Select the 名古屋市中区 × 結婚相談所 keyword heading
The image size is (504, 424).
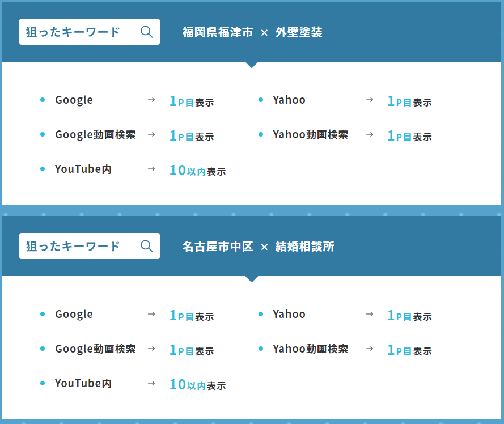coord(259,247)
